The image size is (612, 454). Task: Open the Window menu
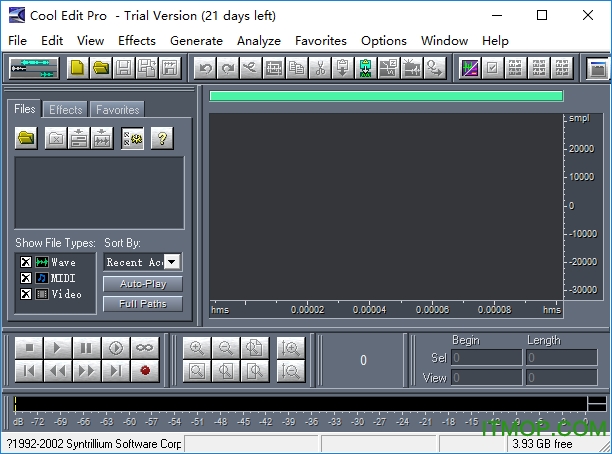point(444,41)
